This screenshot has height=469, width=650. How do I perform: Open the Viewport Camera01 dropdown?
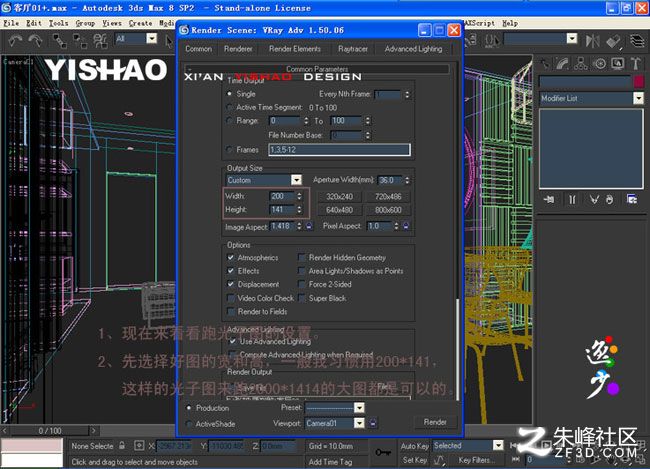(x=359, y=423)
